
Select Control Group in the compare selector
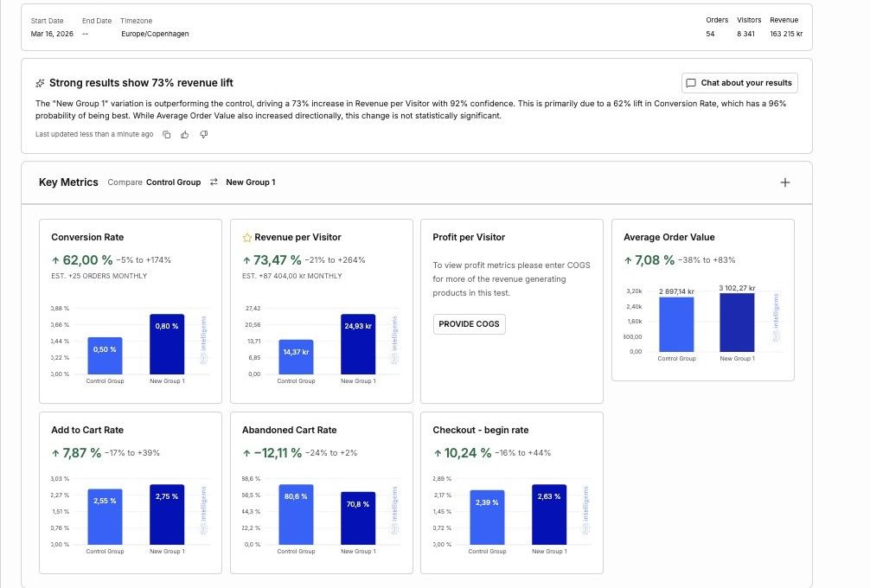click(173, 182)
